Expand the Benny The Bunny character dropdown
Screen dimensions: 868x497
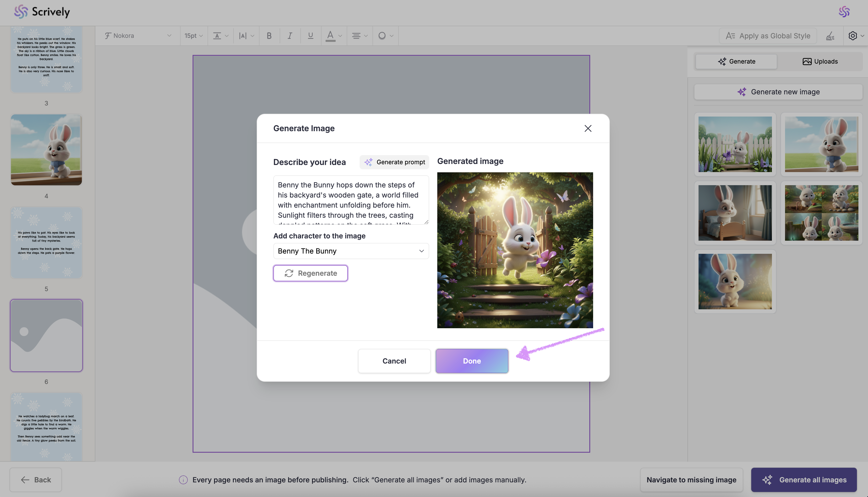(351, 251)
